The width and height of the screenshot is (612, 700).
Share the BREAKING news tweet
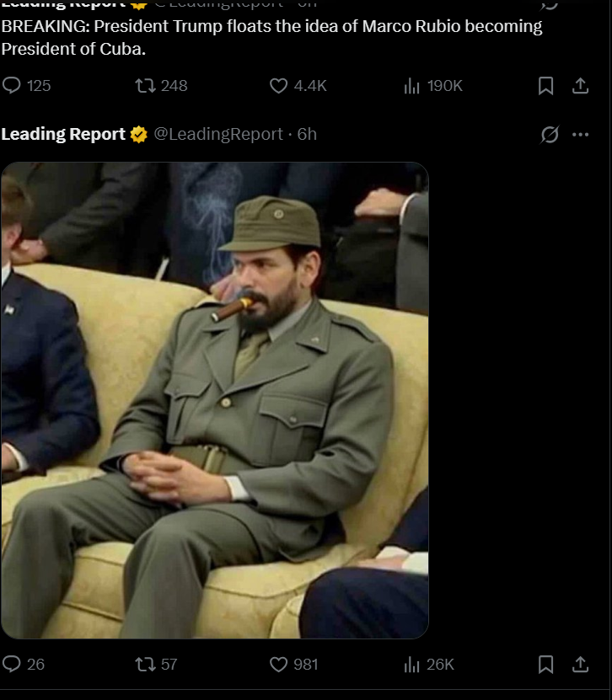[580, 85]
